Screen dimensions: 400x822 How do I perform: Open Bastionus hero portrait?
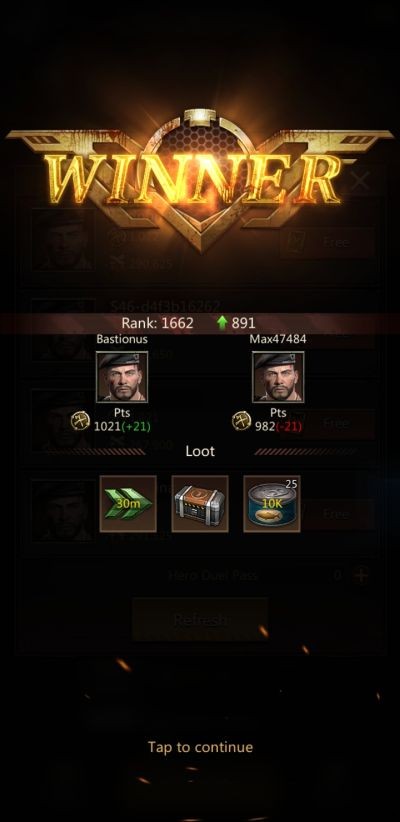coord(122,377)
